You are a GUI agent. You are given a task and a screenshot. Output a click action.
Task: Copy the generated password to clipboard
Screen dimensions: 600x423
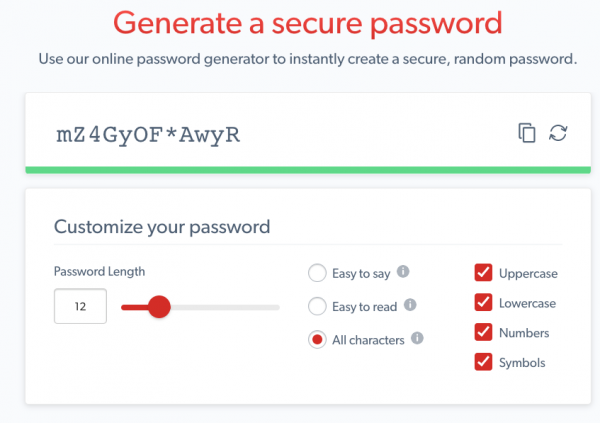(527, 133)
